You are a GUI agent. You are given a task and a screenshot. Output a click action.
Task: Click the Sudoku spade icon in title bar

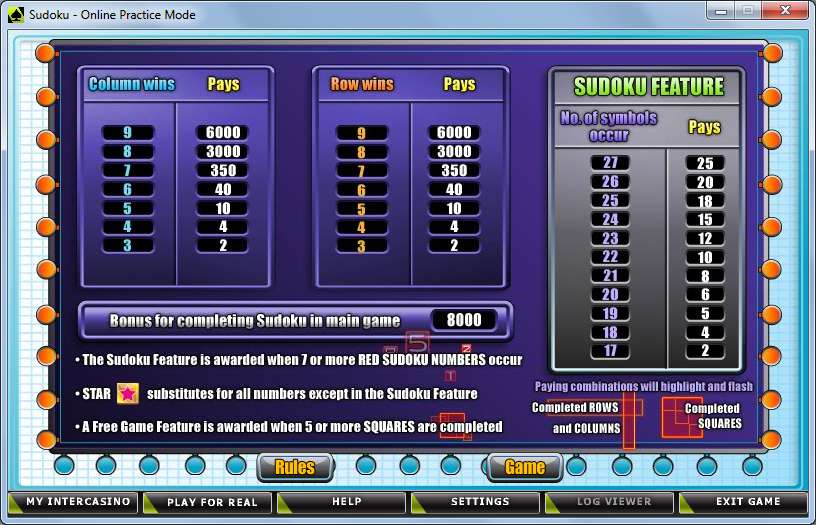click(16, 15)
